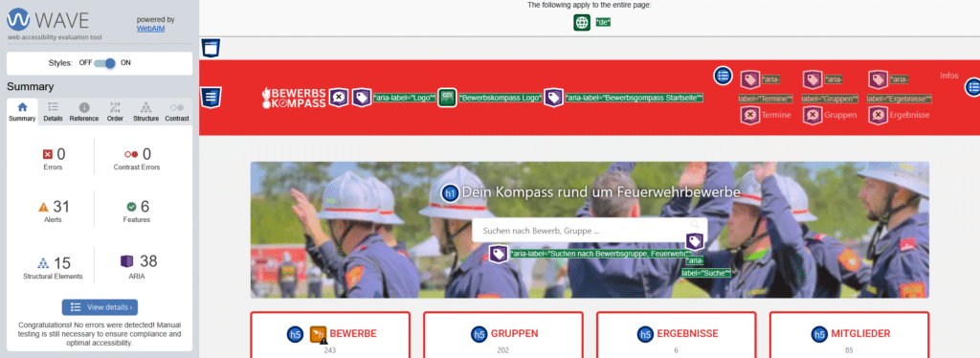This screenshot has width=980, height=358.
Task: Click the aria-label="Logo" text tag
Action: pyautogui.click(x=404, y=98)
